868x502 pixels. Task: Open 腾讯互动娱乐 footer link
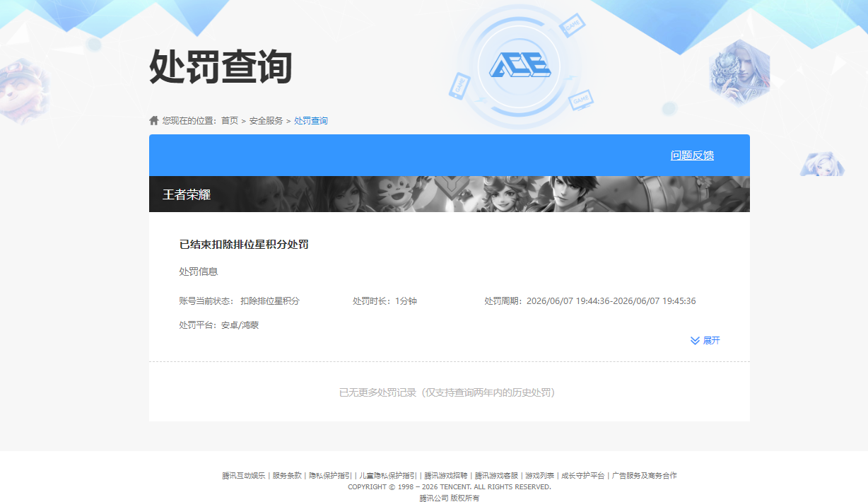pos(244,476)
